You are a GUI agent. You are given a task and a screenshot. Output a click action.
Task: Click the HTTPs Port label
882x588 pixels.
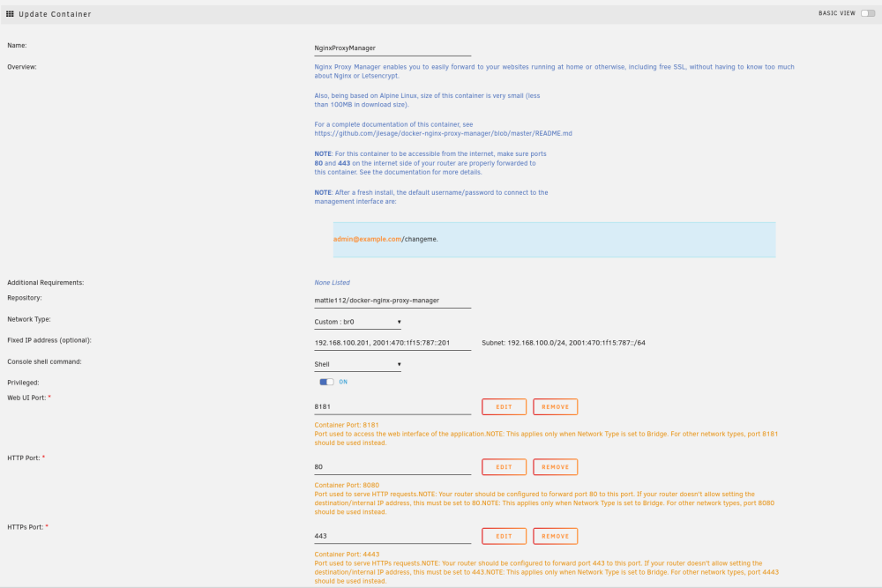26,527
